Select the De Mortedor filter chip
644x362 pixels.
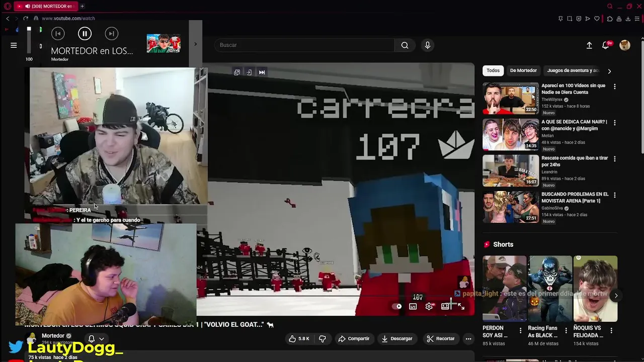[523, 70]
